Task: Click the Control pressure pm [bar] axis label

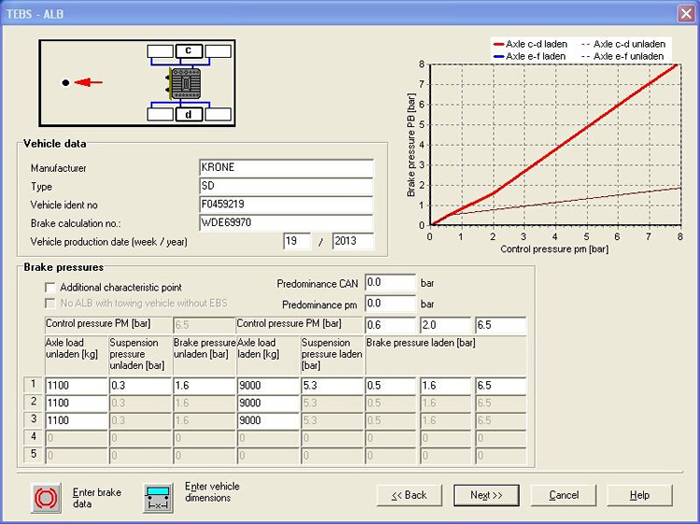Action: 554,249
